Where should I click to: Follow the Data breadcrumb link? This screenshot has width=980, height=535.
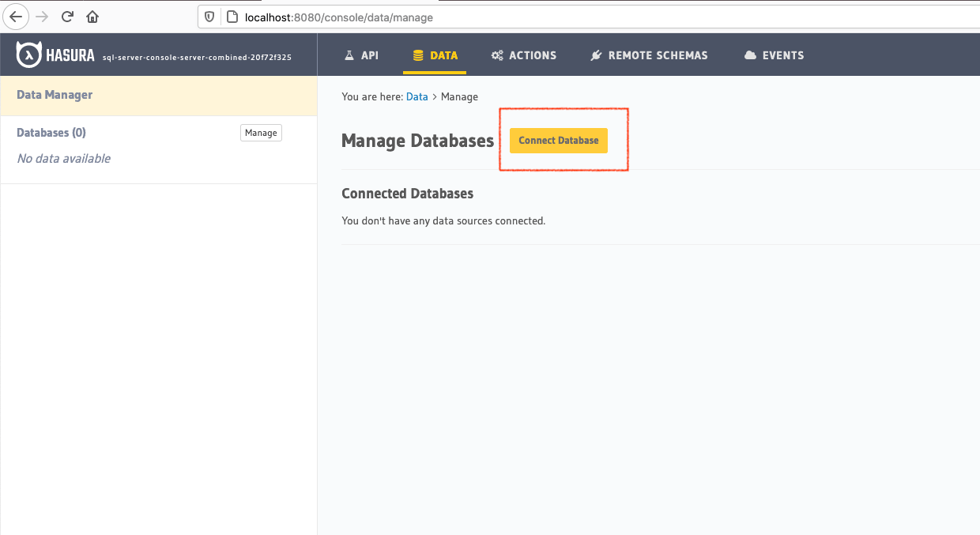416,96
